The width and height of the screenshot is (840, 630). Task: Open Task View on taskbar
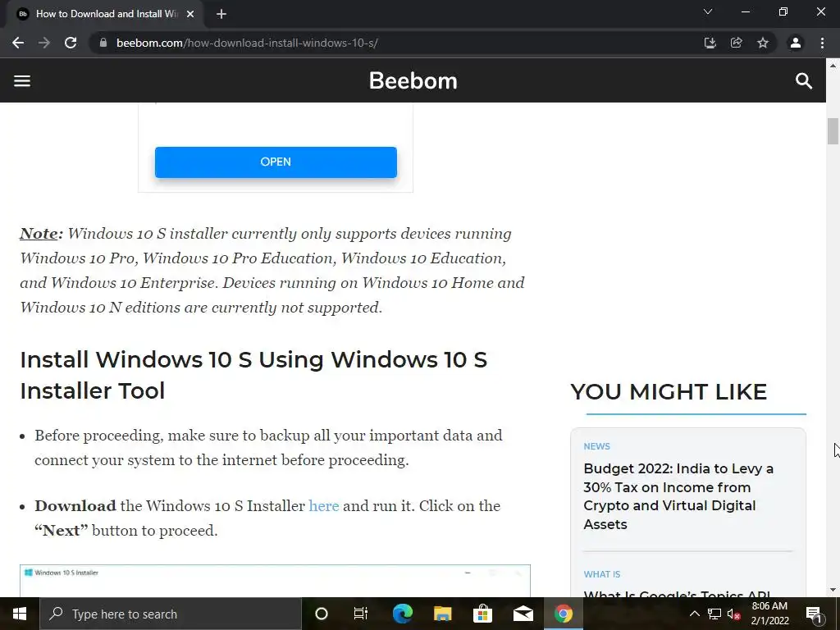(x=361, y=614)
